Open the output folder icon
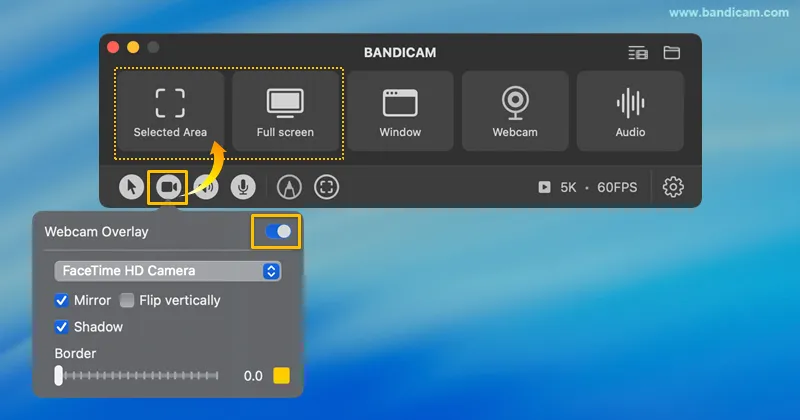This screenshot has width=800, height=420. 671,53
